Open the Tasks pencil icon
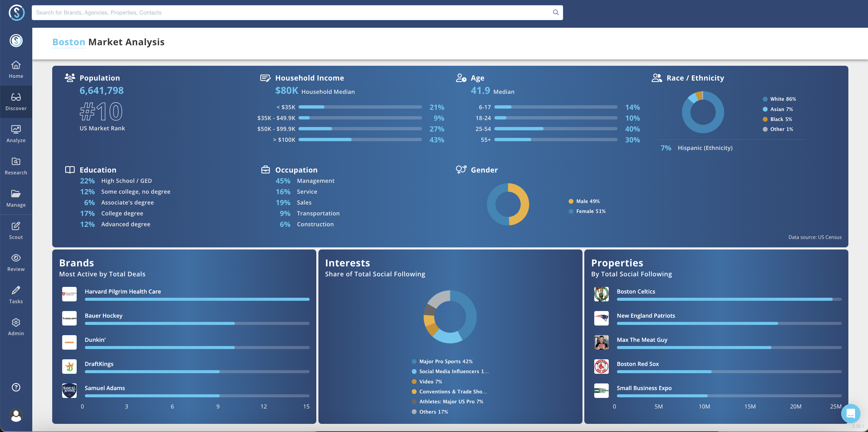The height and width of the screenshot is (432, 868). pyautogui.click(x=16, y=290)
